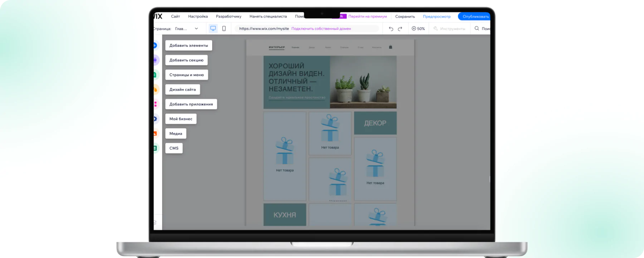Click the Добавить приложения label
Image resolution: width=644 pixels, height=258 pixels.
pos(191,104)
